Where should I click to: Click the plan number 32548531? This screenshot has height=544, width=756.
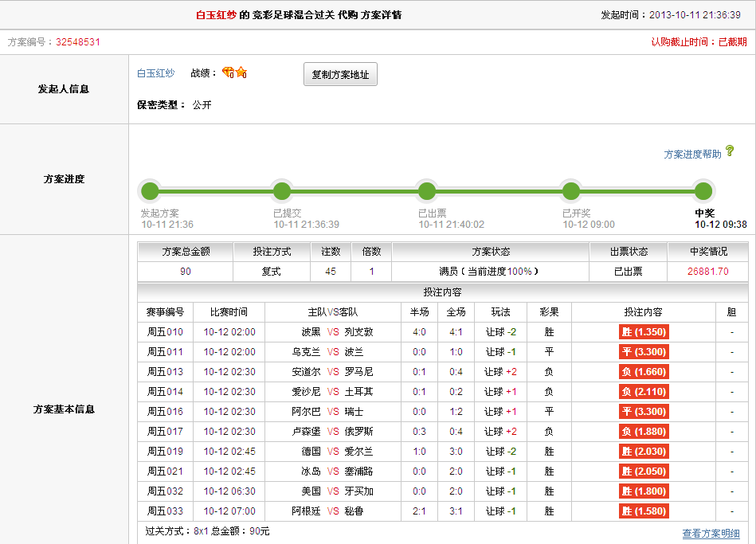(x=78, y=42)
